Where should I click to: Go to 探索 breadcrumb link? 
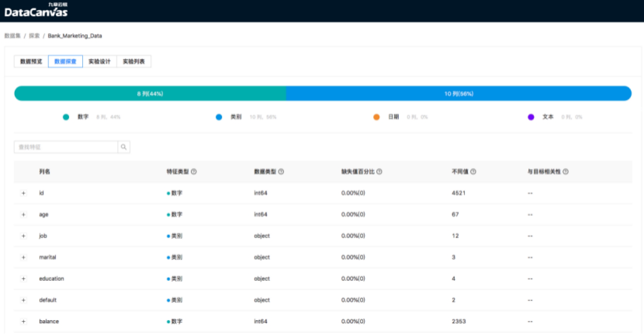click(34, 36)
